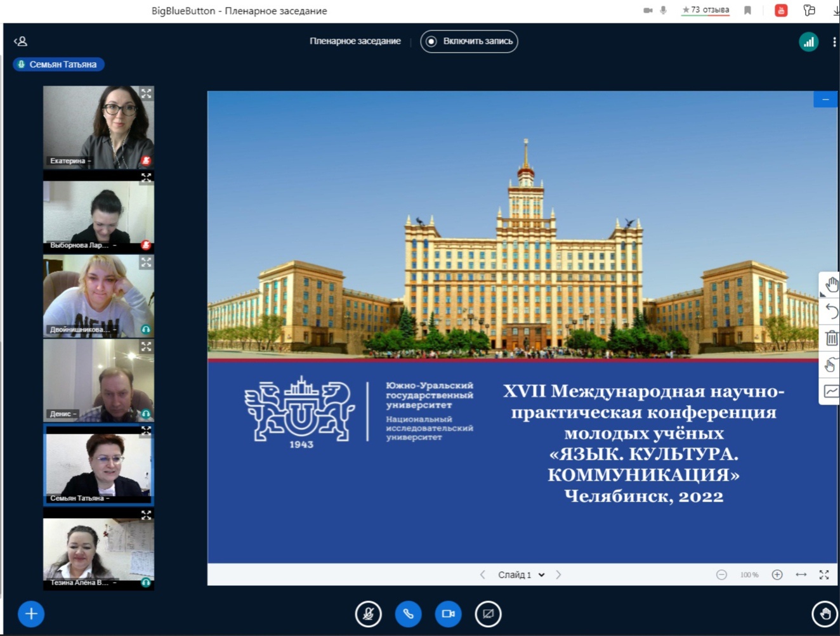The height and width of the screenshot is (636, 840).
Task: Minimize the presentation with the blue minus button
Action: point(825,100)
